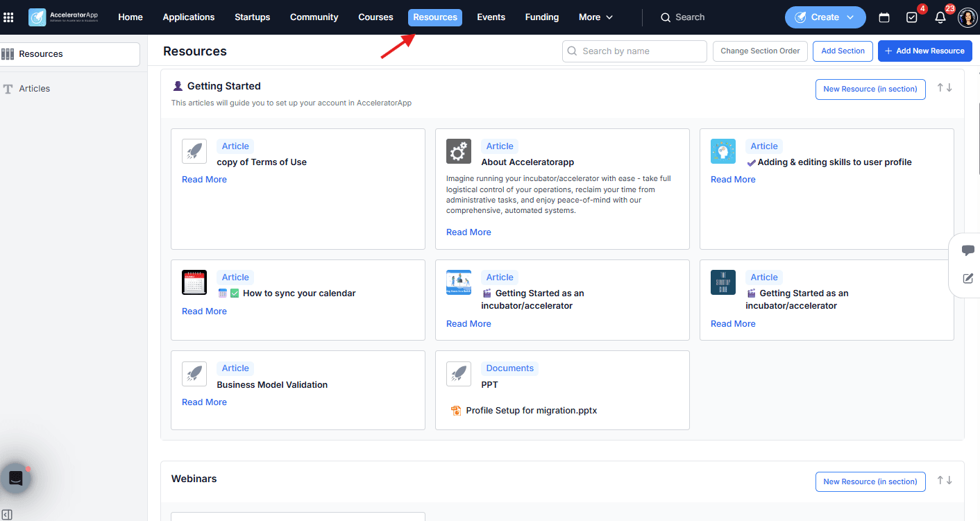Open the chat bubble icon on right edge

click(968, 250)
